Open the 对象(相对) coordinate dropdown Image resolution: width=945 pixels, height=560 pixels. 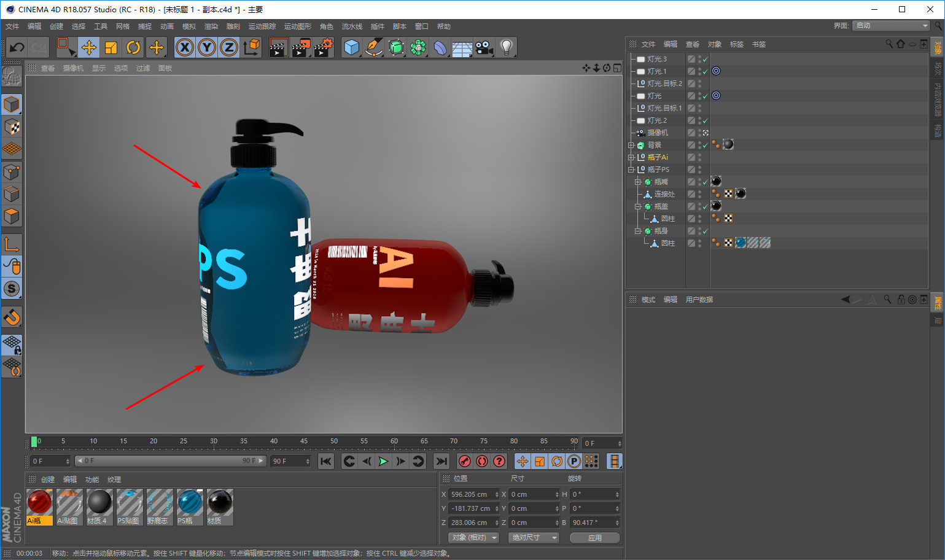[x=473, y=537]
